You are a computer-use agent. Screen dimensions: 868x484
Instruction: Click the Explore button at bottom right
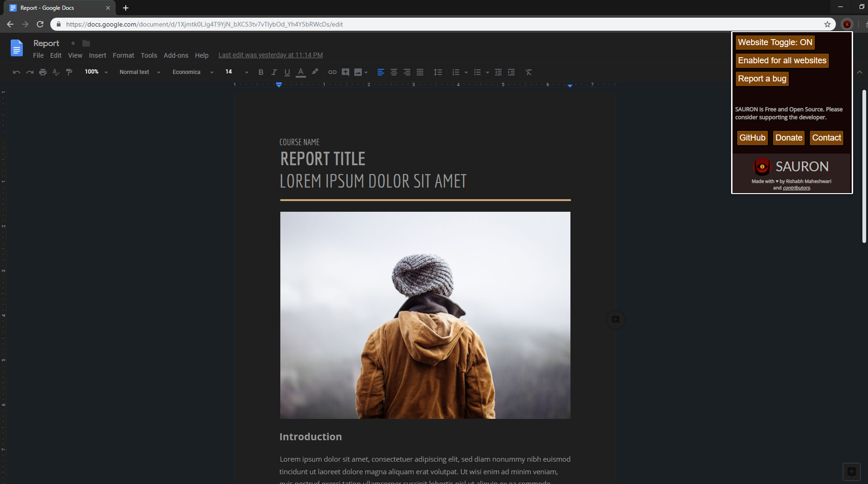(851, 471)
